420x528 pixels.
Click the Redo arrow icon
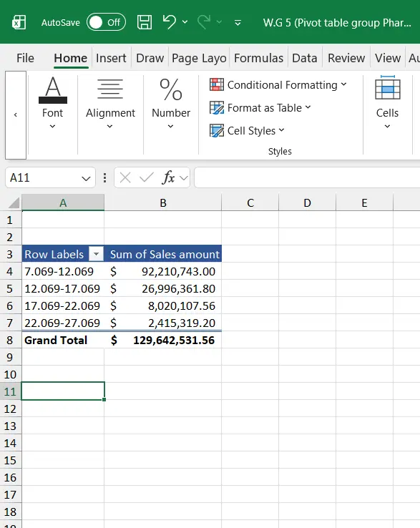[204, 22]
